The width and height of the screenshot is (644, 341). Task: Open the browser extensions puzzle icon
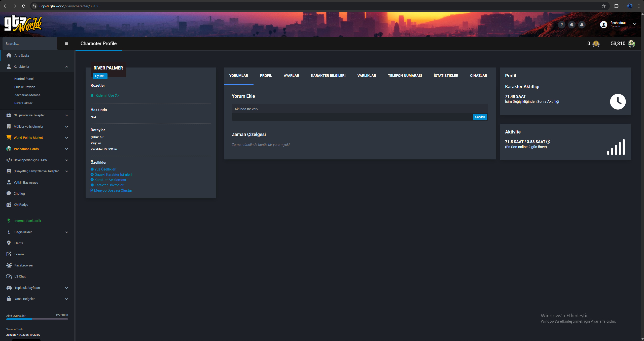pyautogui.click(x=616, y=6)
